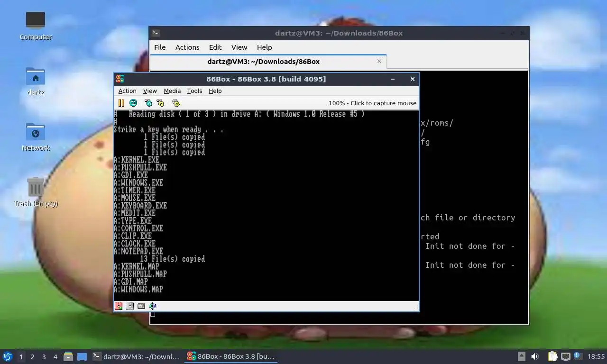Click the terminal window title icon

point(156,33)
